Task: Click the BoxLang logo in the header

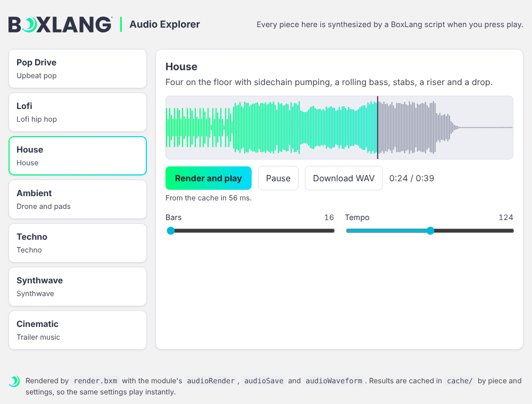Action: coord(60,24)
